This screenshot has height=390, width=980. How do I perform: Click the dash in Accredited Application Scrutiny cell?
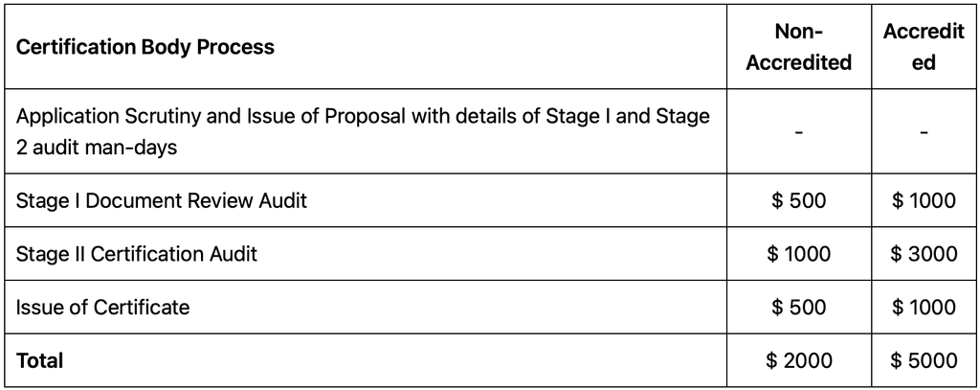tap(924, 132)
